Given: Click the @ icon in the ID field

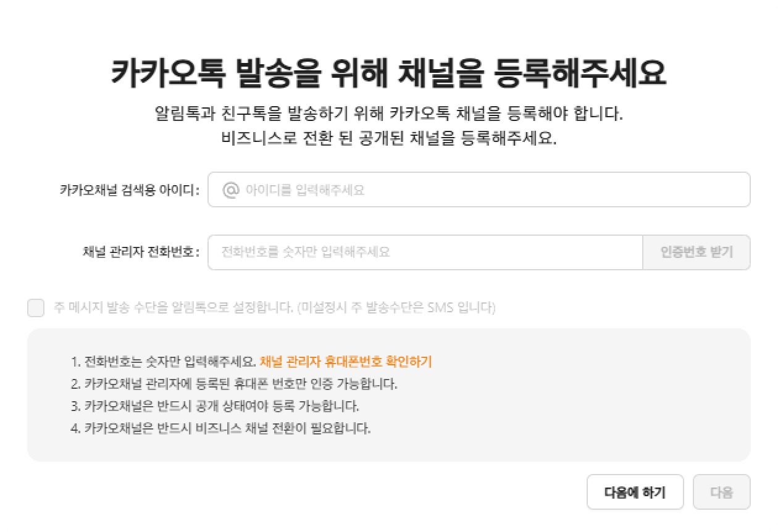Looking at the screenshot, I should click(x=230, y=189).
